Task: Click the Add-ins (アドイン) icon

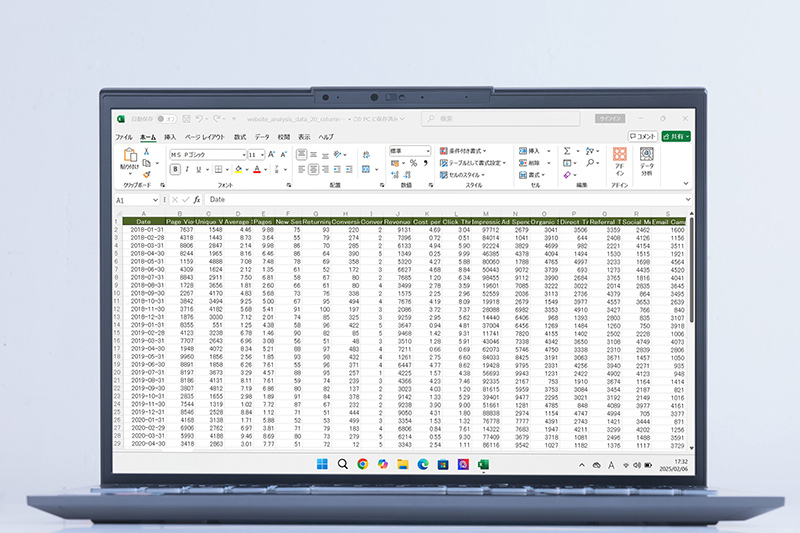Action: point(620,160)
